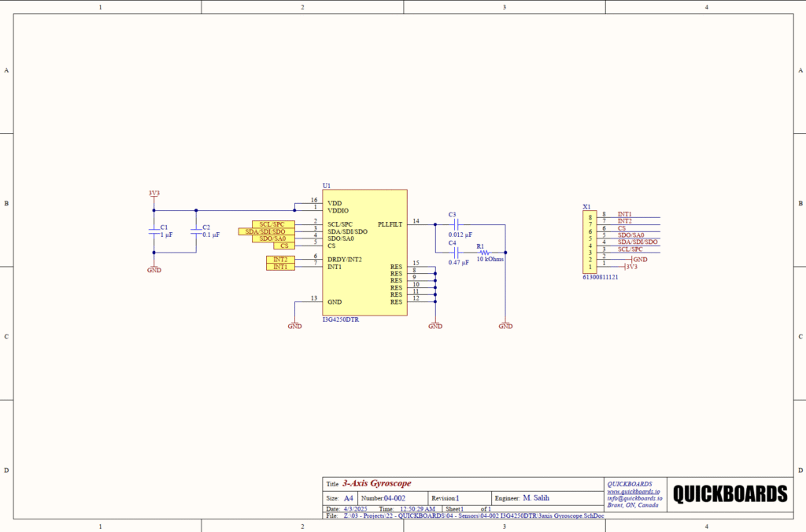Select the X1 connector header body
The width and height of the screenshot is (806, 532).
tap(589, 241)
